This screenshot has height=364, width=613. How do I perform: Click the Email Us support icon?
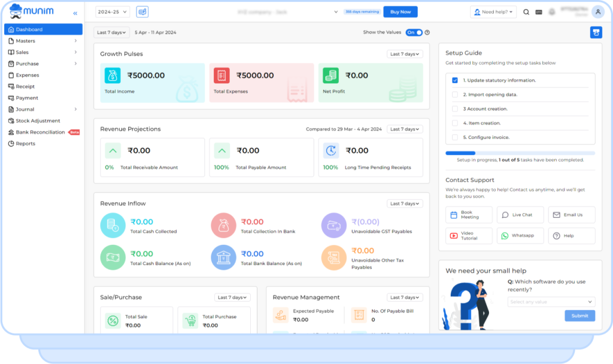558,214
